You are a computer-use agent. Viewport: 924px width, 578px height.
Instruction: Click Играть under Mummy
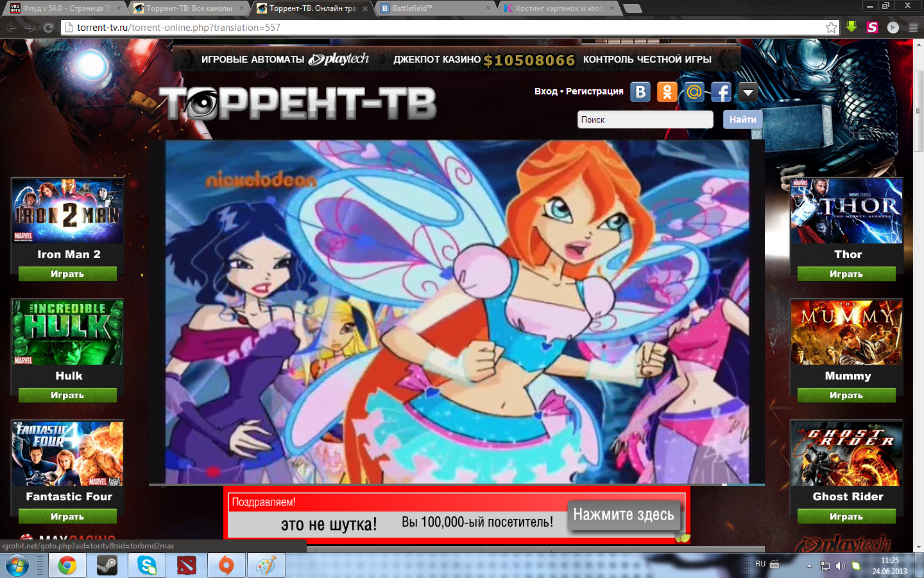click(846, 396)
